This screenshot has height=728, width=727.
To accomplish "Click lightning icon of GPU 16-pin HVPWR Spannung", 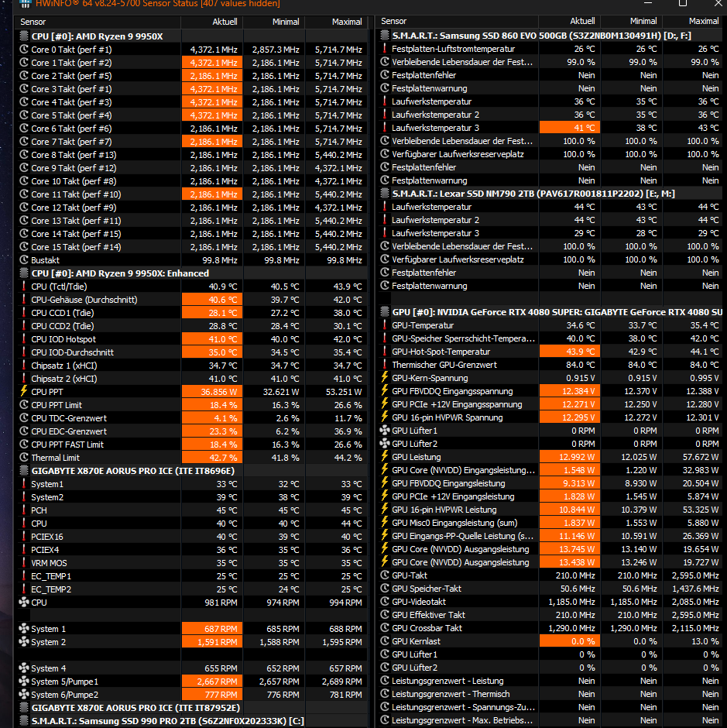I will pyautogui.click(x=384, y=417).
